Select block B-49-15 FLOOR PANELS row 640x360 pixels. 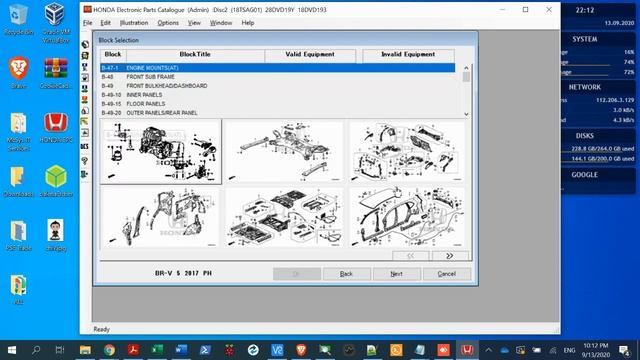click(278, 104)
